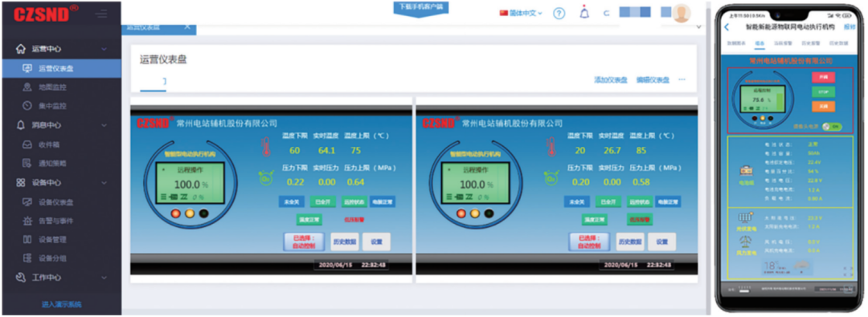Open help via the question mark icon

pyautogui.click(x=559, y=14)
